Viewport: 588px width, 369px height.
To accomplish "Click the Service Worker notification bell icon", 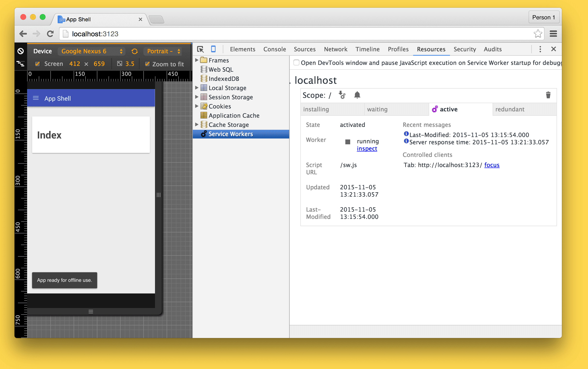I will click(357, 95).
